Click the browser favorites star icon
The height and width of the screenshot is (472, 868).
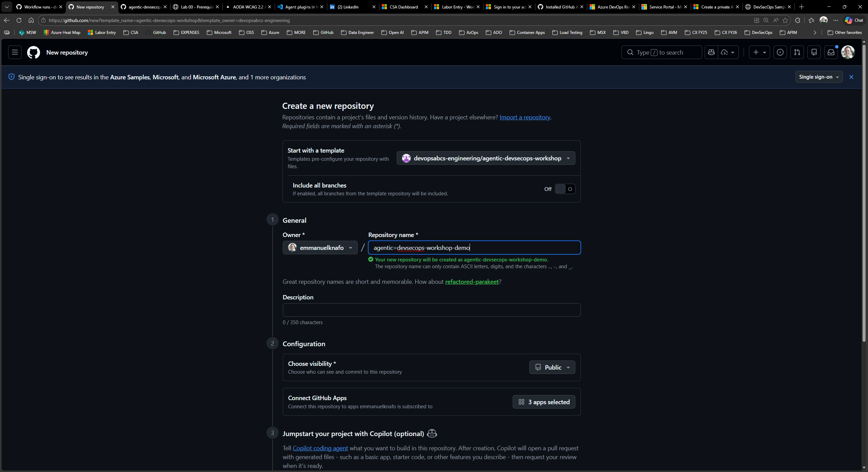(x=786, y=20)
